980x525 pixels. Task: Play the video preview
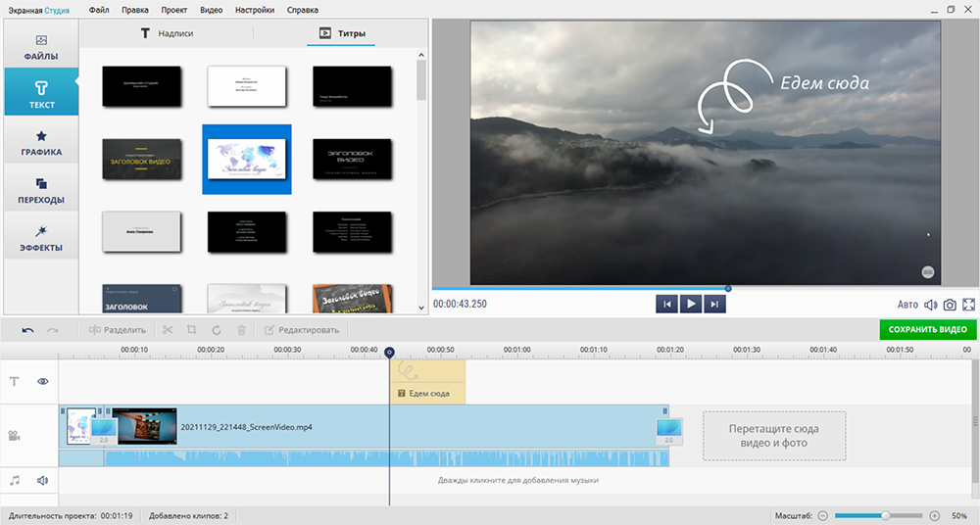click(691, 304)
